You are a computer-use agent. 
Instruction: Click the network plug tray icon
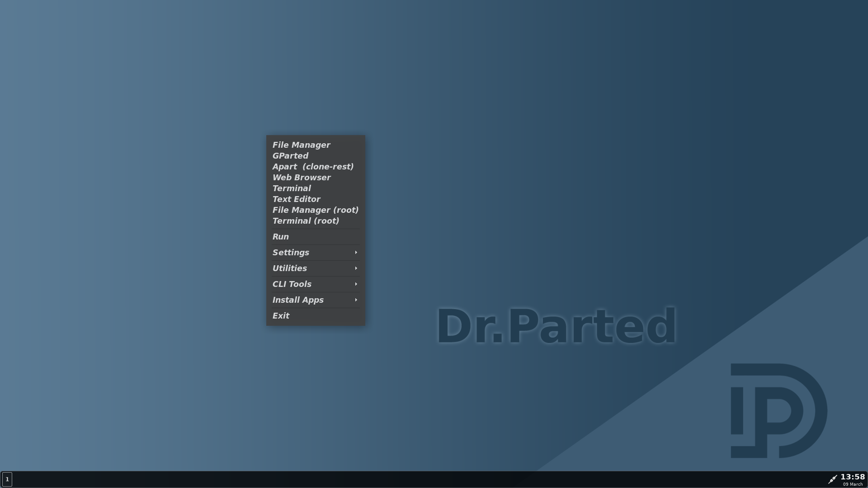tap(832, 479)
